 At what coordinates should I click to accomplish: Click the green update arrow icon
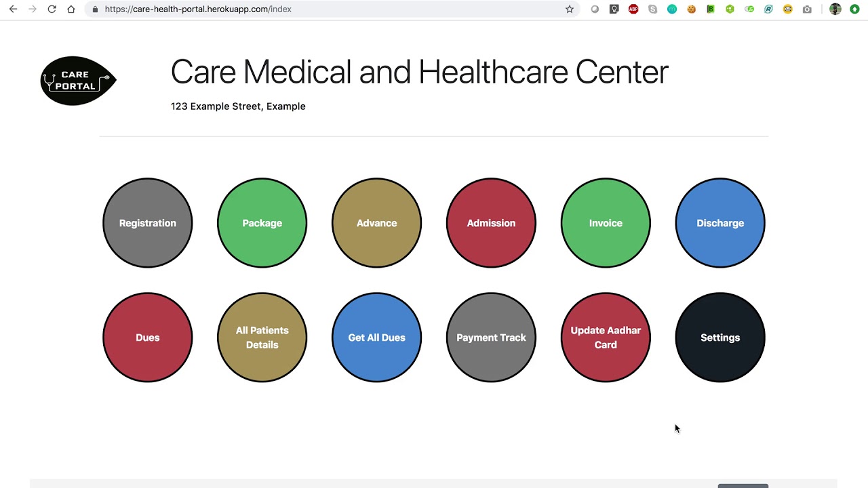[854, 9]
